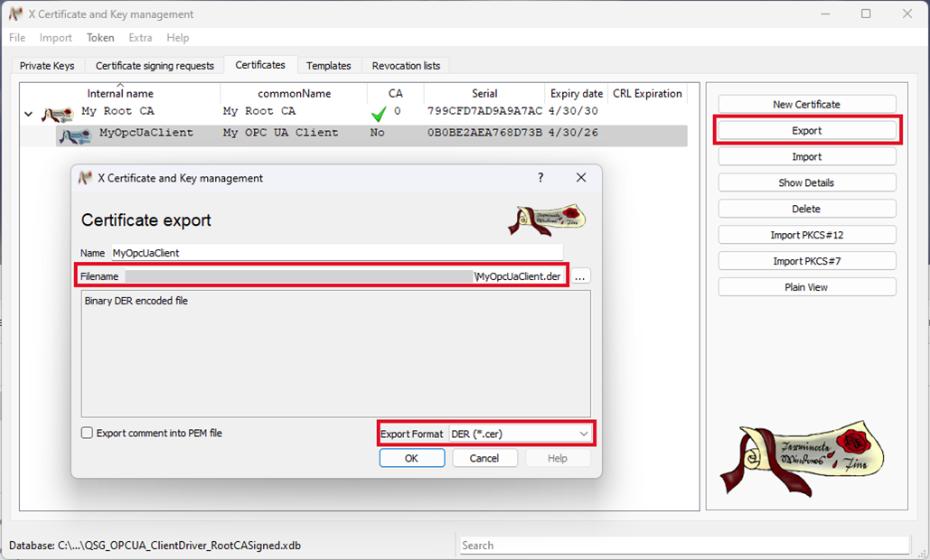Viewport: 930px width, 560px height.
Task: Open the Export Format dropdown
Action: [520, 434]
